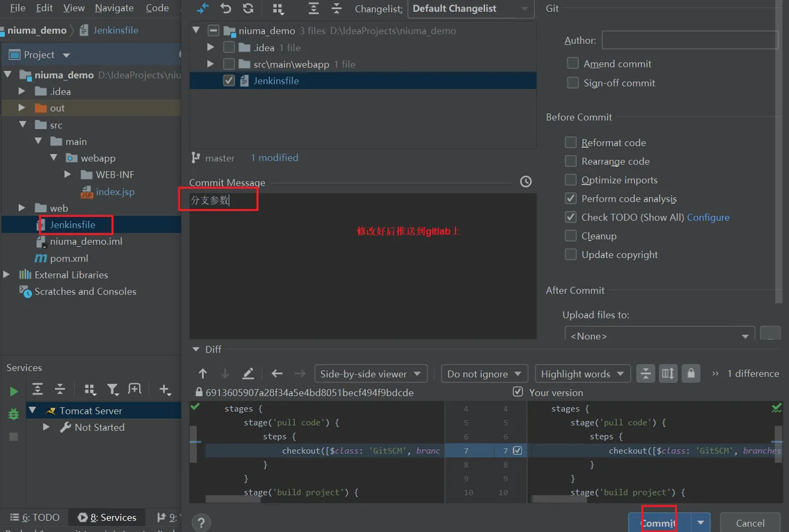Toggle niuma_demo root changes checkbox
Screen dimensions: 789x532
tap(214, 30)
